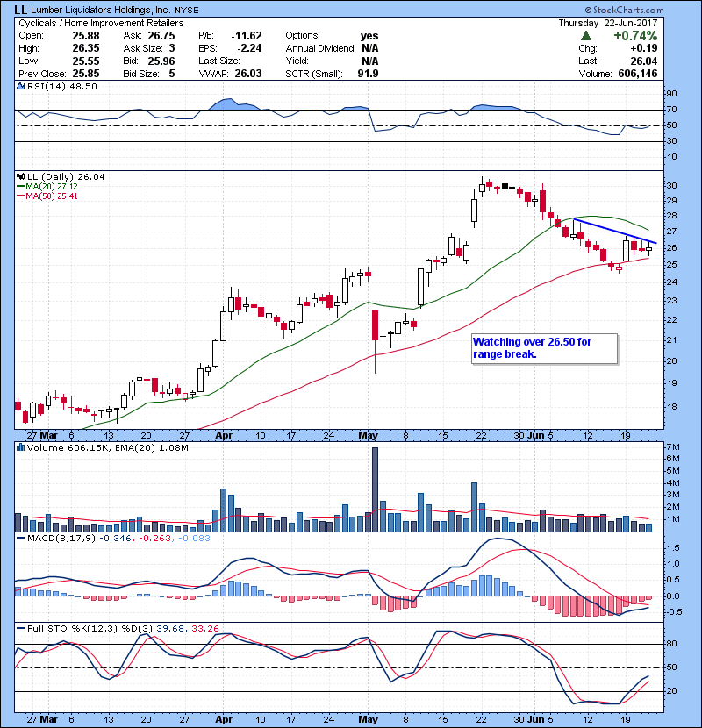Click the blue downtrend line on June candles
The height and width of the screenshot is (728, 702).
(615, 231)
